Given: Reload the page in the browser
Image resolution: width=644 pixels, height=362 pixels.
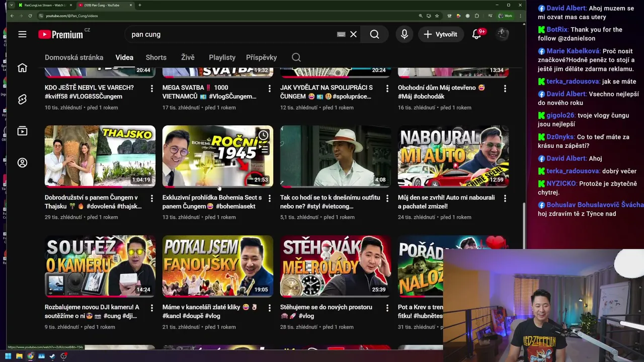Looking at the screenshot, I should pyautogui.click(x=30, y=16).
